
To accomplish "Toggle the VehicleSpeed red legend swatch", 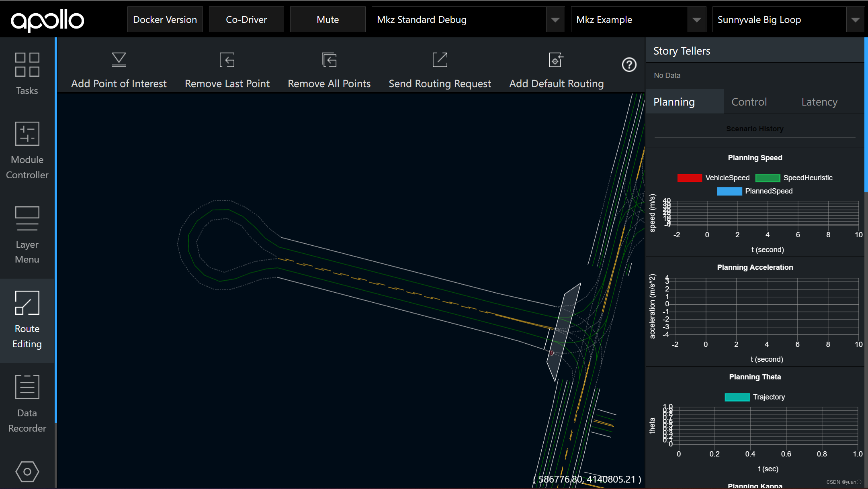I will tap(690, 178).
